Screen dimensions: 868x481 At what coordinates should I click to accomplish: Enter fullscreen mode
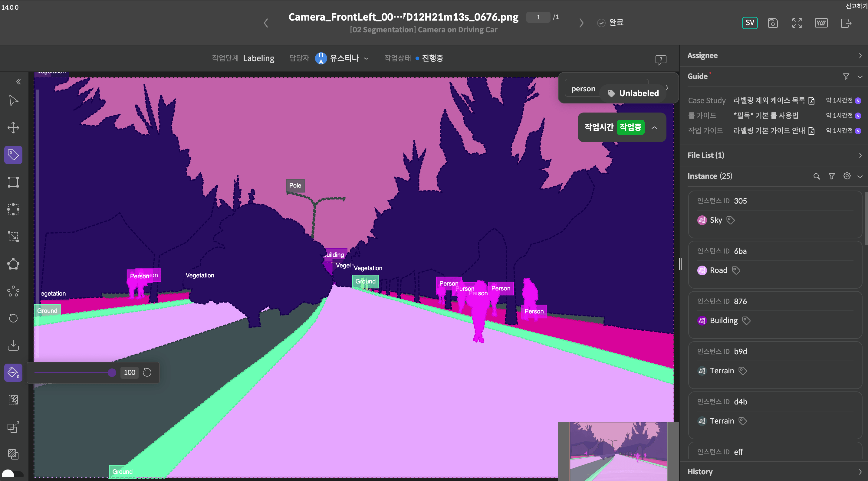coord(797,23)
